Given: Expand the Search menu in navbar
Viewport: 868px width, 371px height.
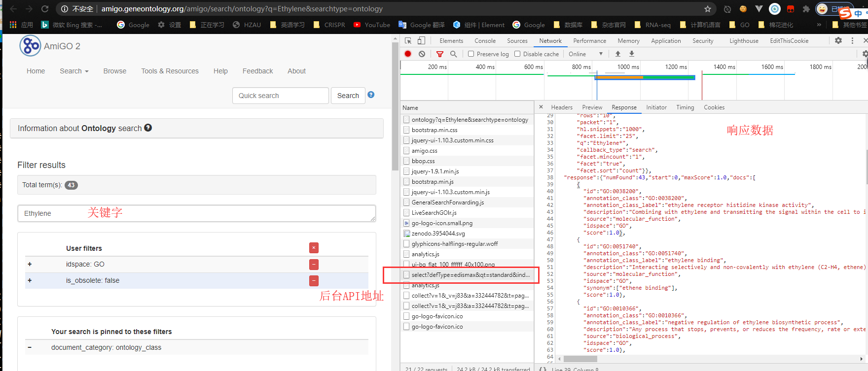Looking at the screenshot, I should click(74, 71).
